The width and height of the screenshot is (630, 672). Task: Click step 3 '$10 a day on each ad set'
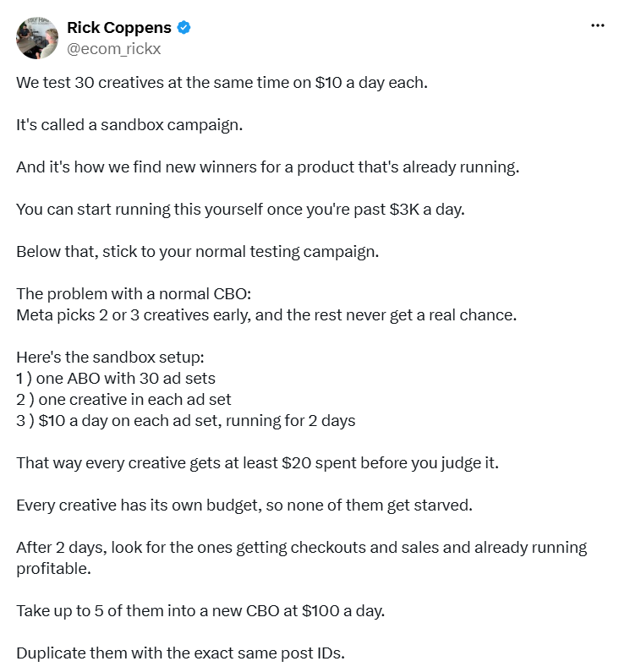(x=186, y=421)
